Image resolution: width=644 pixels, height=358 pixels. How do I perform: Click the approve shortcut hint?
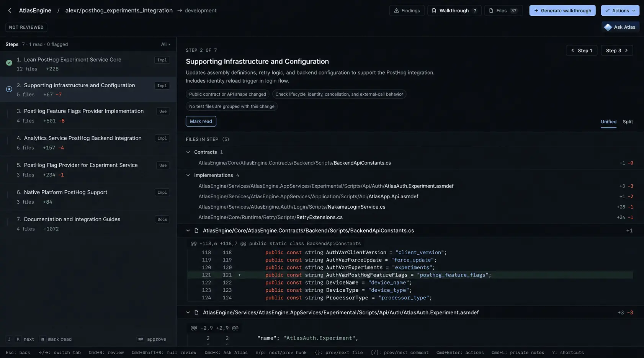pos(152,339)
